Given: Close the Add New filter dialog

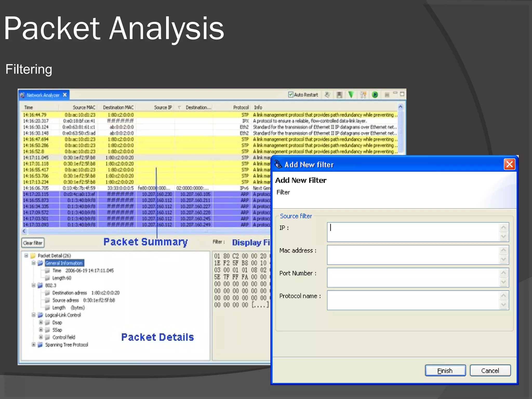Looking at the screenshot, I should [x=509, y=164].
